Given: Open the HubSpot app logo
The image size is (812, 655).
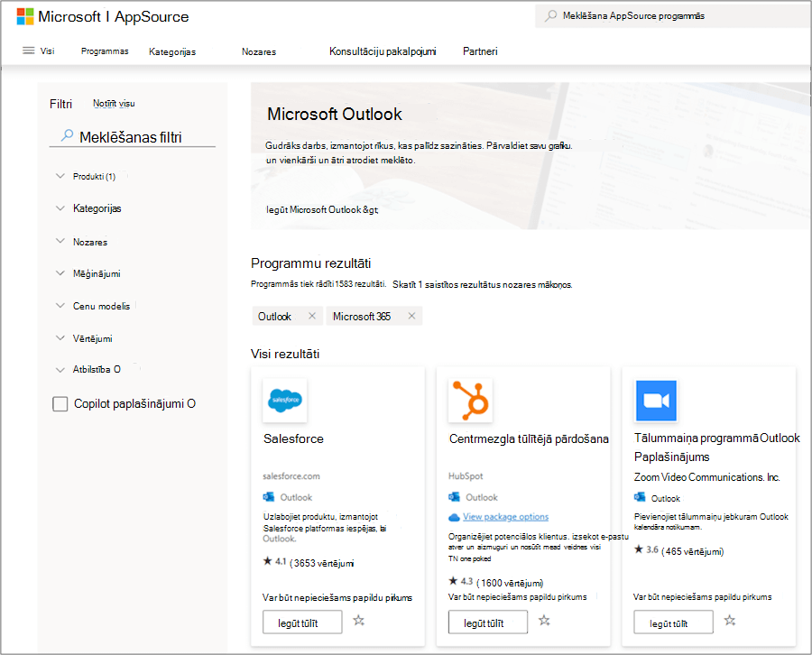Looking at the screenshot, I should [470, 401].
